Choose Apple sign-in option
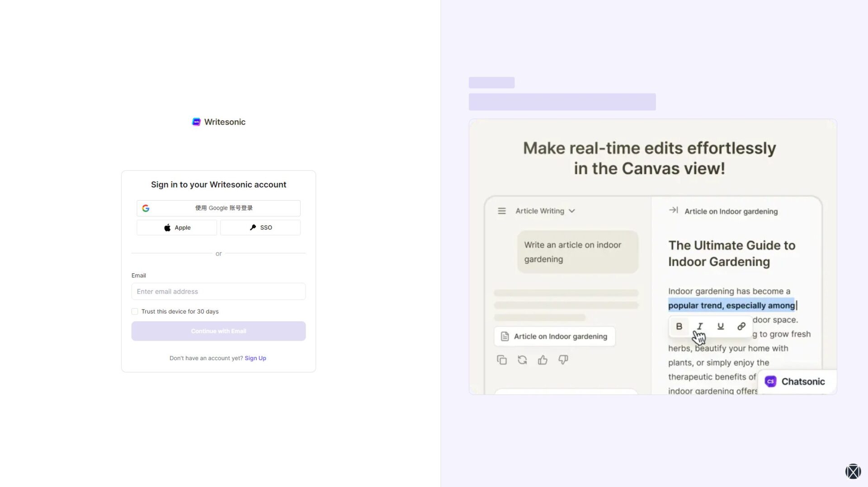868x487 pixels. (x=177, y=228)
